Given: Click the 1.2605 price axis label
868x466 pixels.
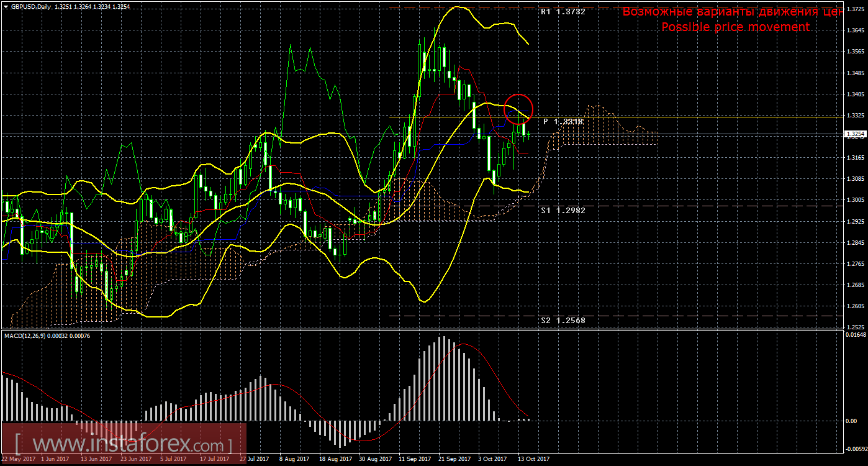Looking at the screenshot, I should [x=855, y=306].
